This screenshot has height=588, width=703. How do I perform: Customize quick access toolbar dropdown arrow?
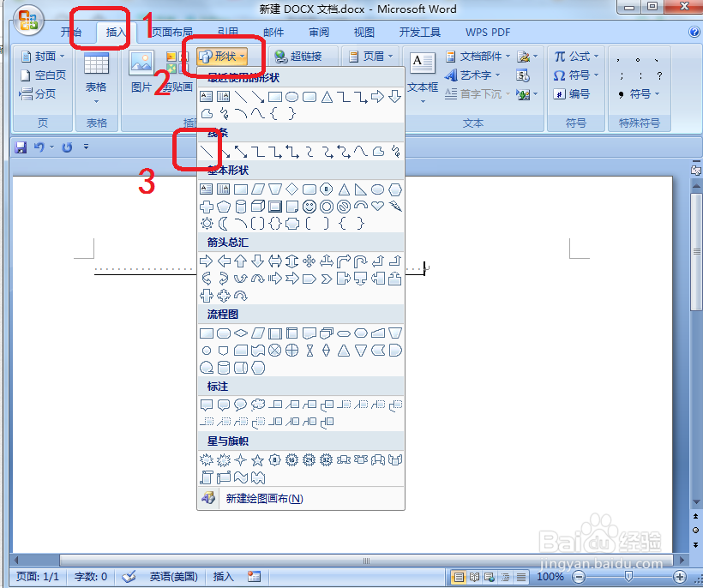(86, 147)
